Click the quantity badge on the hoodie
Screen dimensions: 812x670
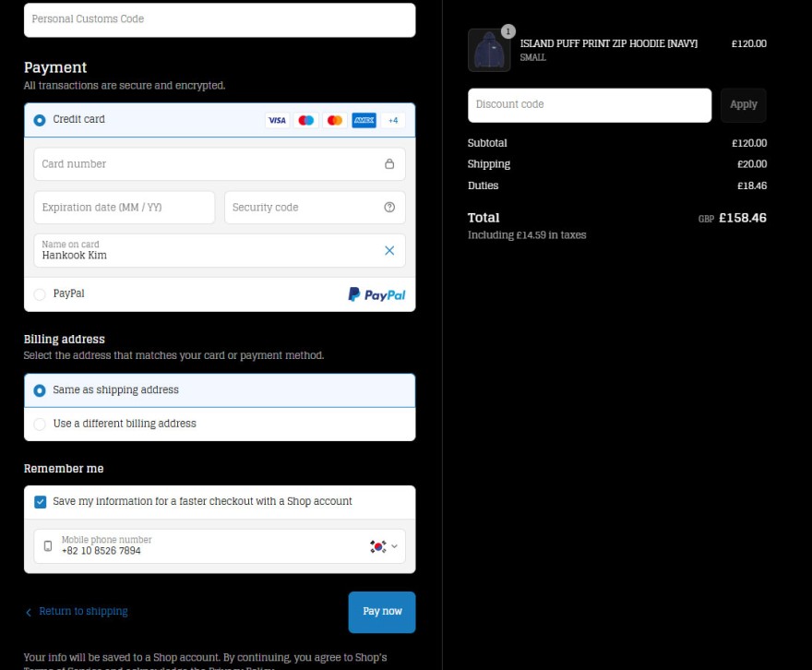[x=508, y=31]
